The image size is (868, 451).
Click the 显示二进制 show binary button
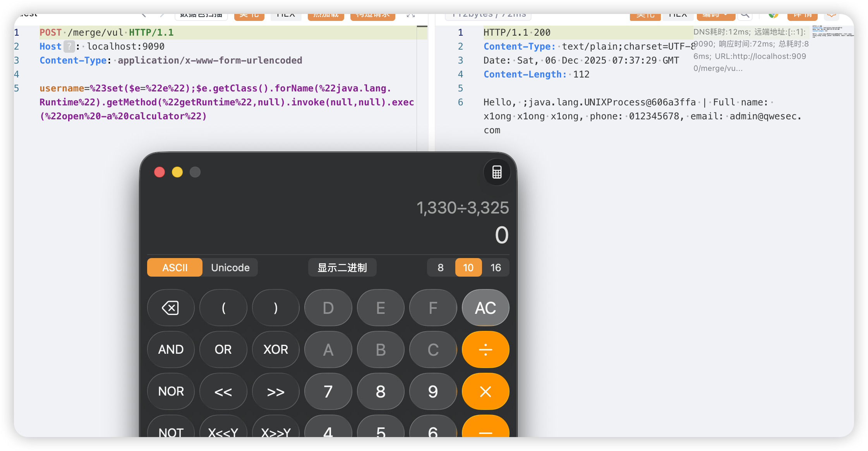tap(342, 267)
